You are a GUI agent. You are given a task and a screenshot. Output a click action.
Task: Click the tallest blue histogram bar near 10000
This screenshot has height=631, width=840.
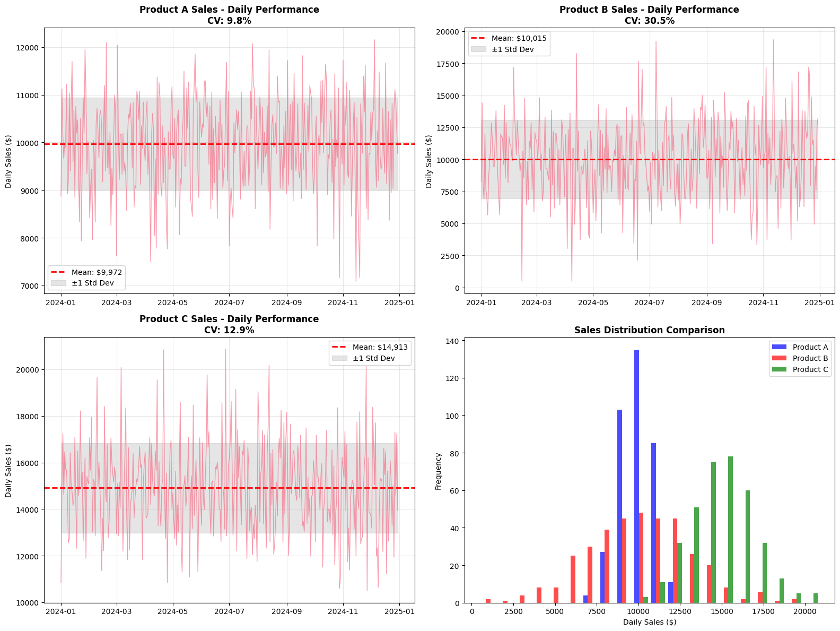tap(636, 476)
